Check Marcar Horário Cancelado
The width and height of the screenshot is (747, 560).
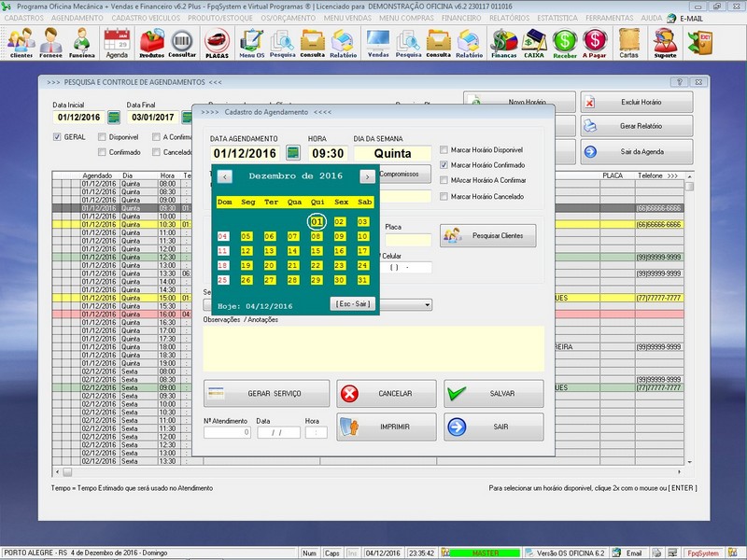coord(444,196)
